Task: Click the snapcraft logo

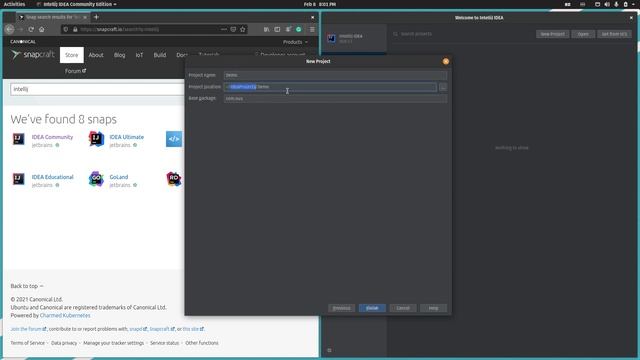Action: [x=33, y=55]
